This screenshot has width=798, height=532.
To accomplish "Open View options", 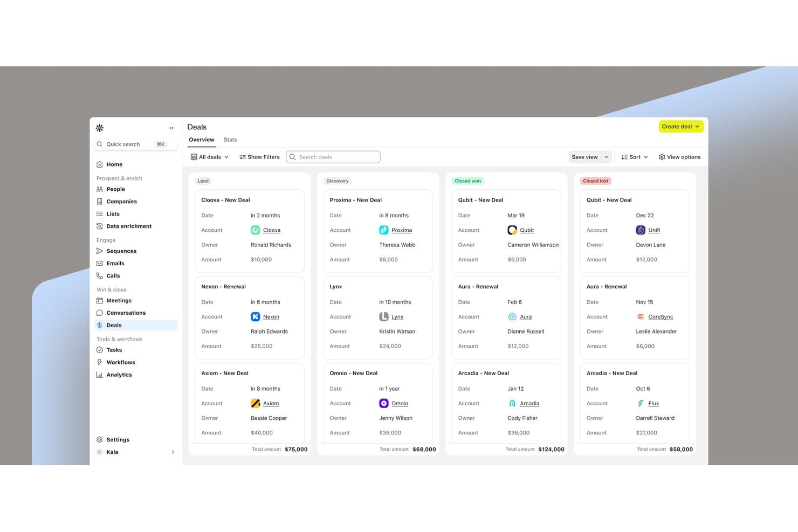I will (x=679, y=157).
